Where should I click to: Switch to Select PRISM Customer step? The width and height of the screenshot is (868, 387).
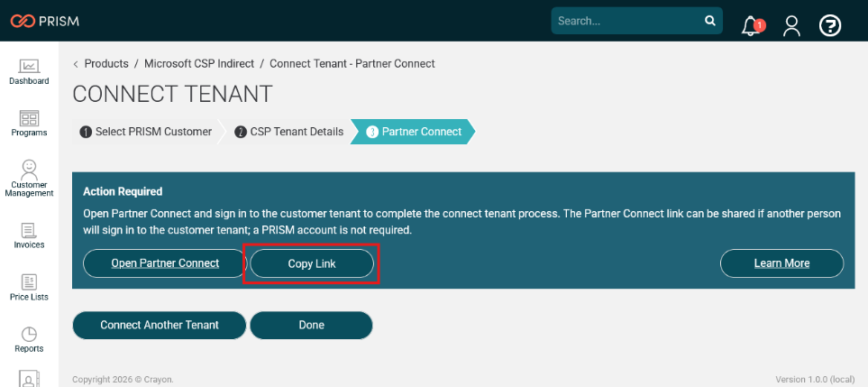(145, 132)
